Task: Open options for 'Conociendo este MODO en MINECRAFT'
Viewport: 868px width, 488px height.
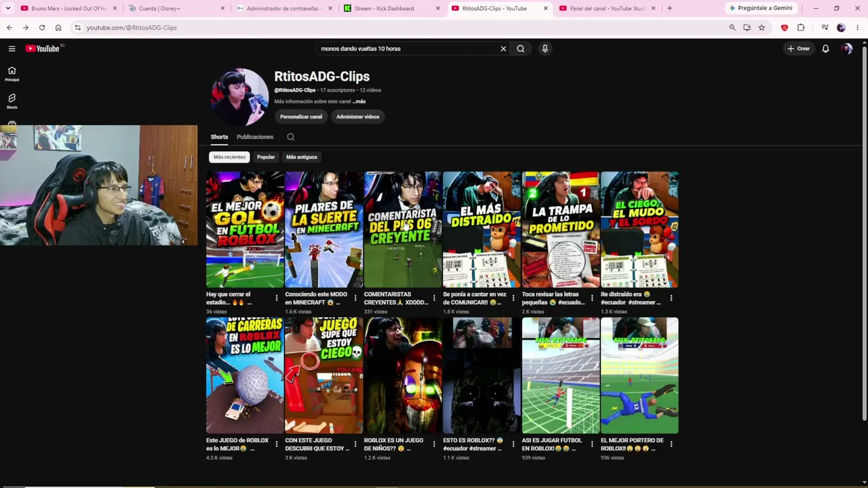Action: [355, 298]
